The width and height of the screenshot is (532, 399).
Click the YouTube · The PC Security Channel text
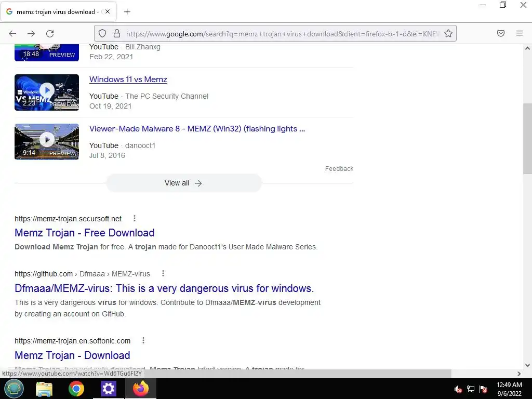149,96
